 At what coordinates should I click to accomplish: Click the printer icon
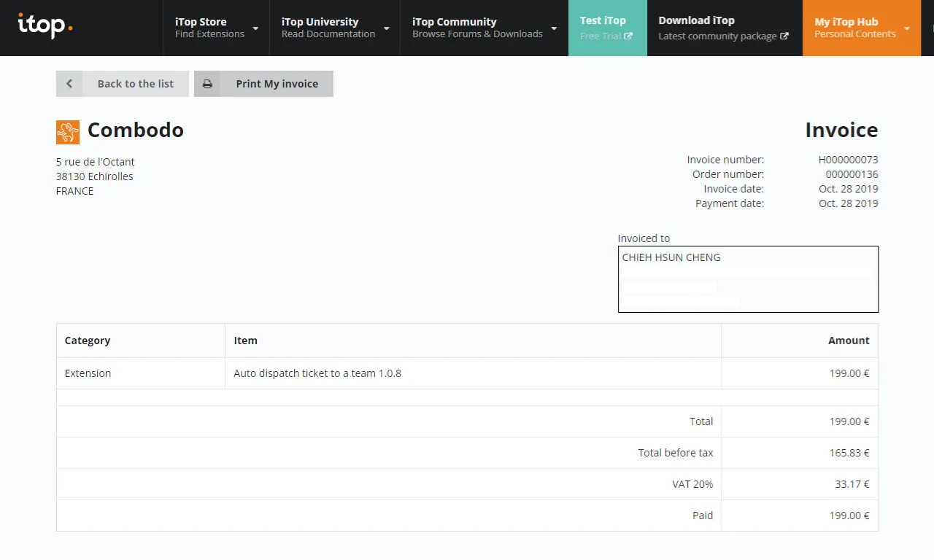(x=207, y=84)
